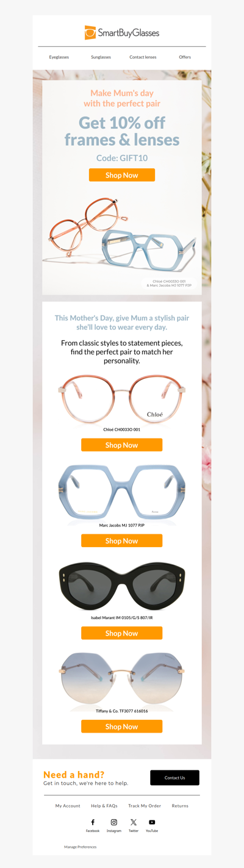
Task: Open the blue Marc Jacobs frame image
Action: (122, 493)
